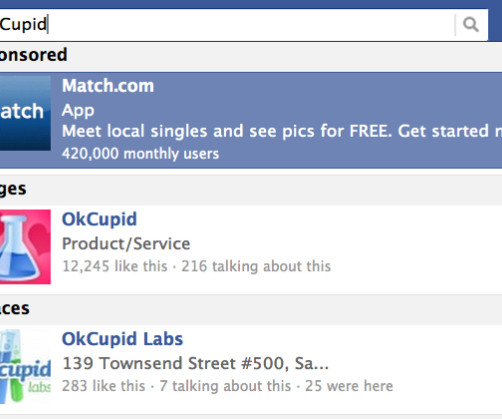
Task: Click the Pages section header
Action: (x=13, y=189)
